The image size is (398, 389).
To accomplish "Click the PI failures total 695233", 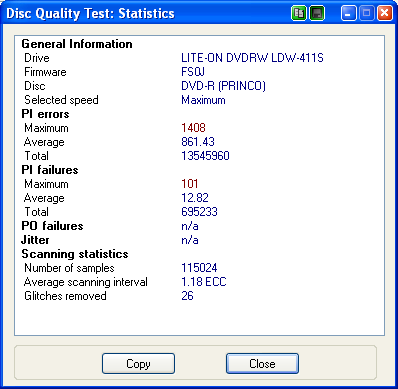I will click(x=199, y=212).
